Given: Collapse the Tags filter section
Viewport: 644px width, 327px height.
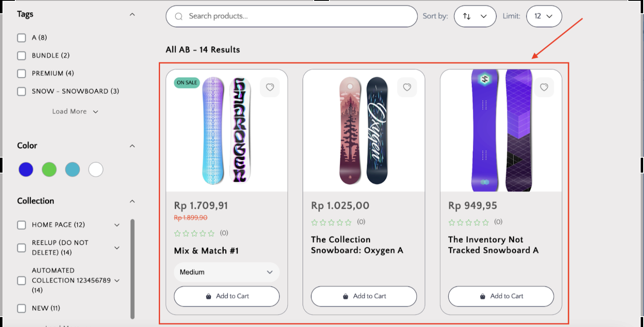Looking at the screenshot, I should coord(132,14).
